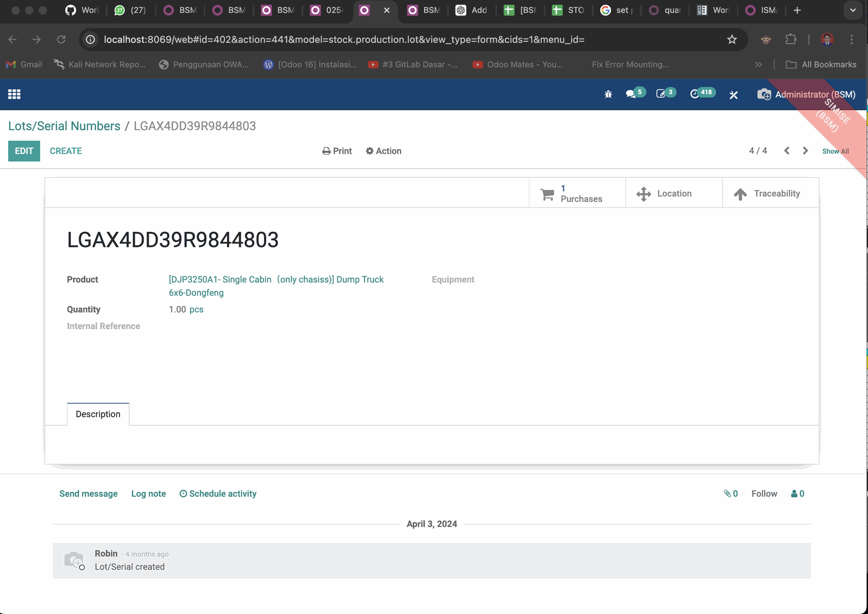Open browser extensions puzzle icon
This screenshot has width=868, height=614.
point(791,39)
